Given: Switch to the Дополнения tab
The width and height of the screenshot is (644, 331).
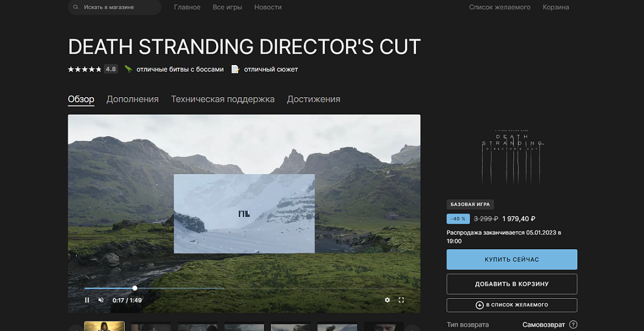Looking at the screenshot, I should 133,99.
